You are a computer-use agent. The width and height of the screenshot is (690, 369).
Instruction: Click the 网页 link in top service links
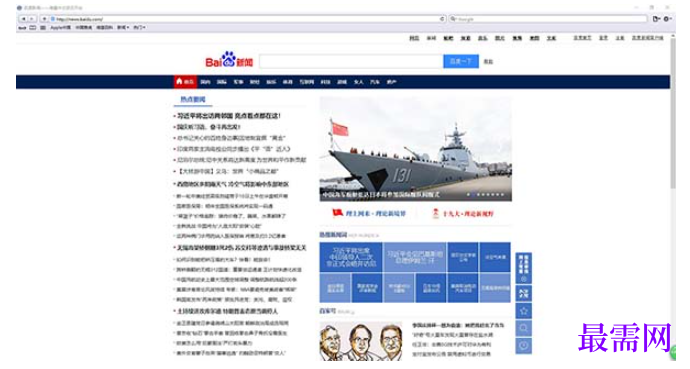[414, 38]
